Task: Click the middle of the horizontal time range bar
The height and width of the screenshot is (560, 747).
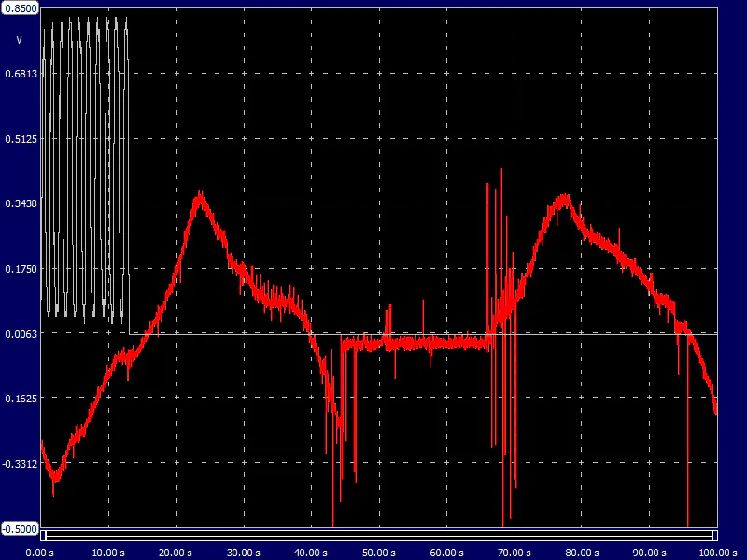Action: pos(379,536)
